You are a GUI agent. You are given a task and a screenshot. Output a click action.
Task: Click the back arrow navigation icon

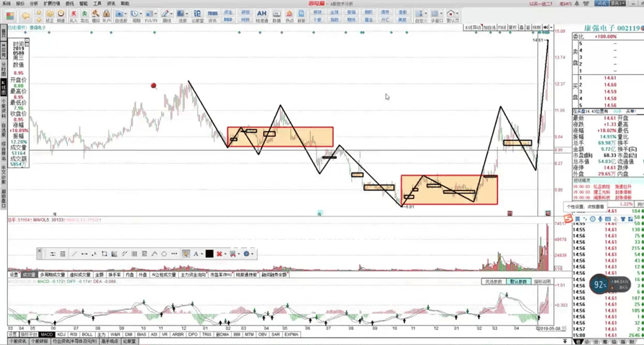point(26,15)
